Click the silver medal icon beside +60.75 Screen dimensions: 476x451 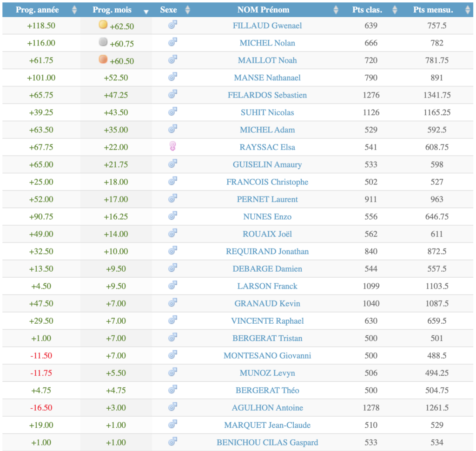click(103, 43)
